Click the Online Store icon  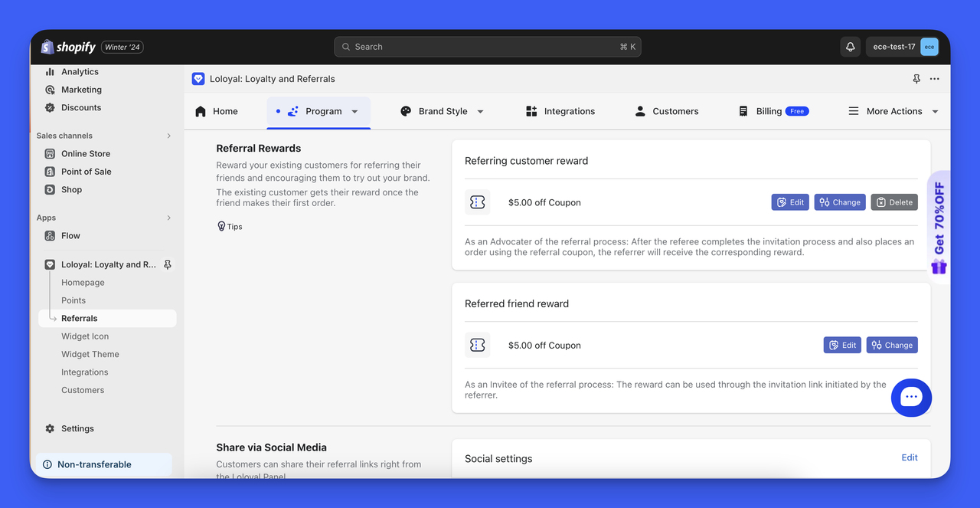50,154
